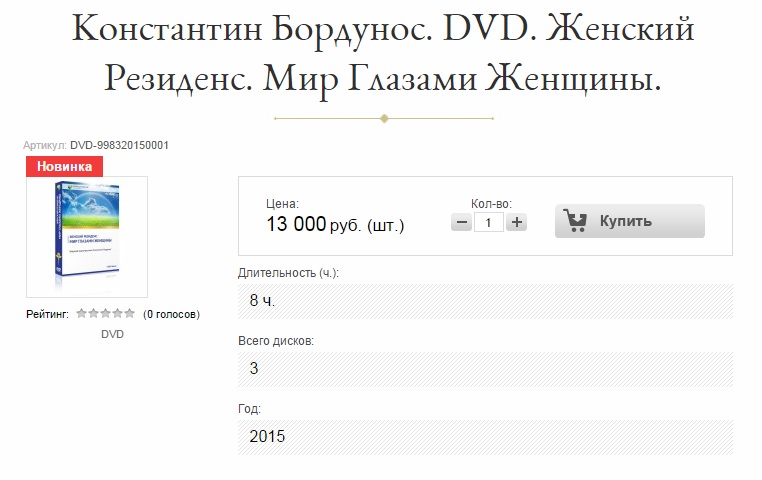
Task: Rate the product five stars
Action: (x=129, y=313)
